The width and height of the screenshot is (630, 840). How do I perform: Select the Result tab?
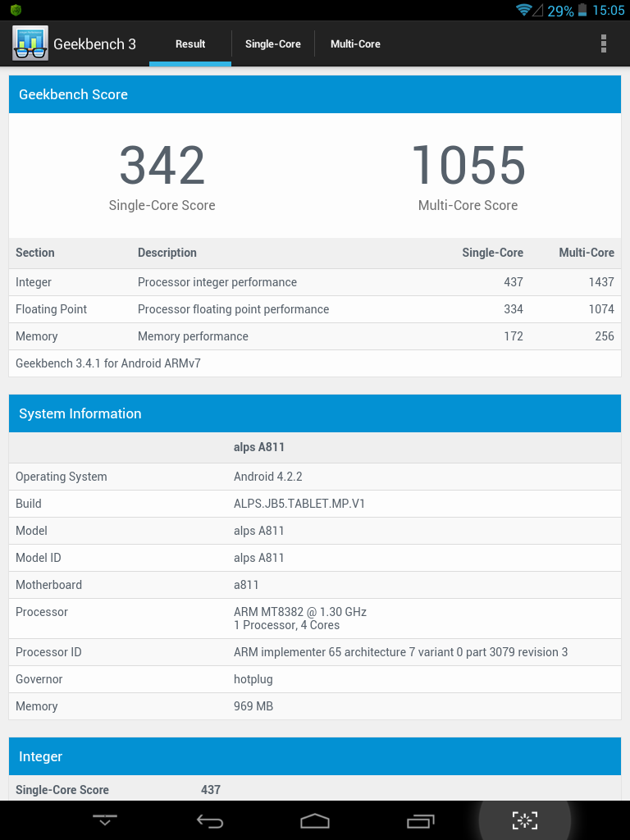point(190,44)
